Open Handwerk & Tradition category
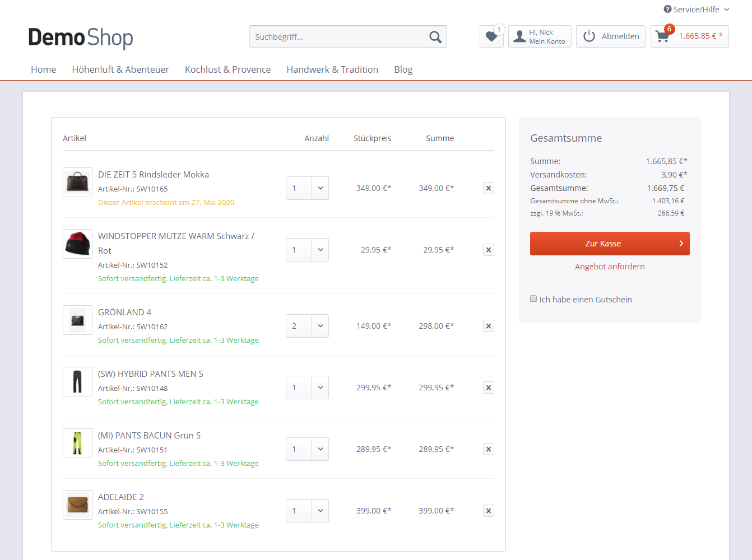Screen dimensions: 752x560 [x=332, y=69]
